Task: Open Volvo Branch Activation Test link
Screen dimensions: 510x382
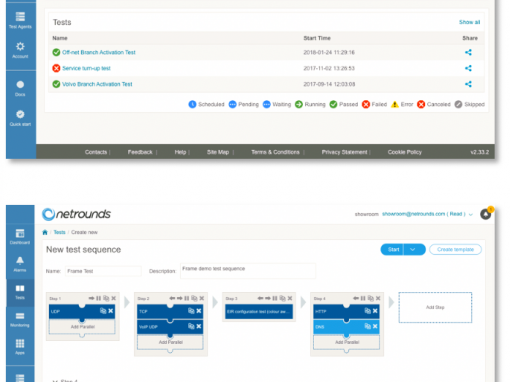Action: pos(97,84)
